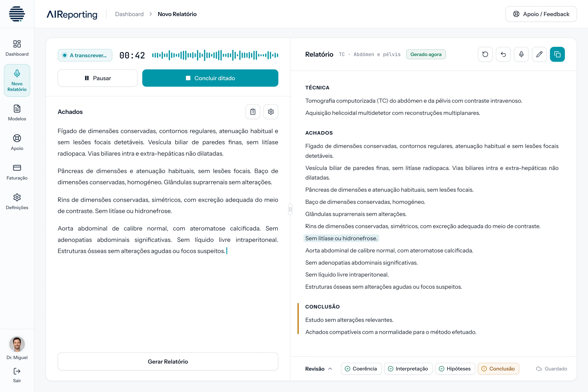Select the Conclusão warning chip
Screen dimensions: 588x392
point(498,368)
